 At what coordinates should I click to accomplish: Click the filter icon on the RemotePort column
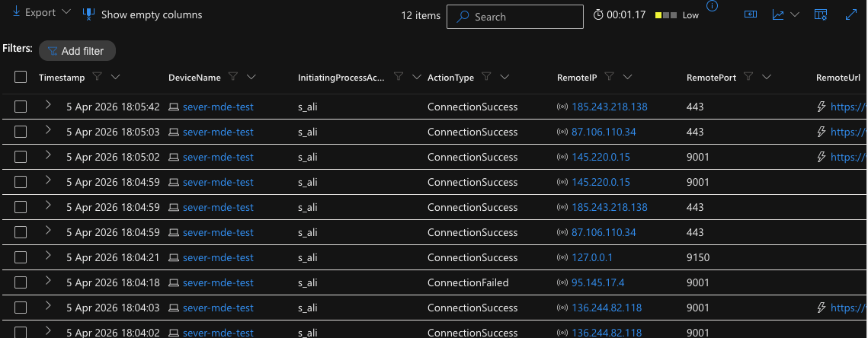(x=749, y=77)
